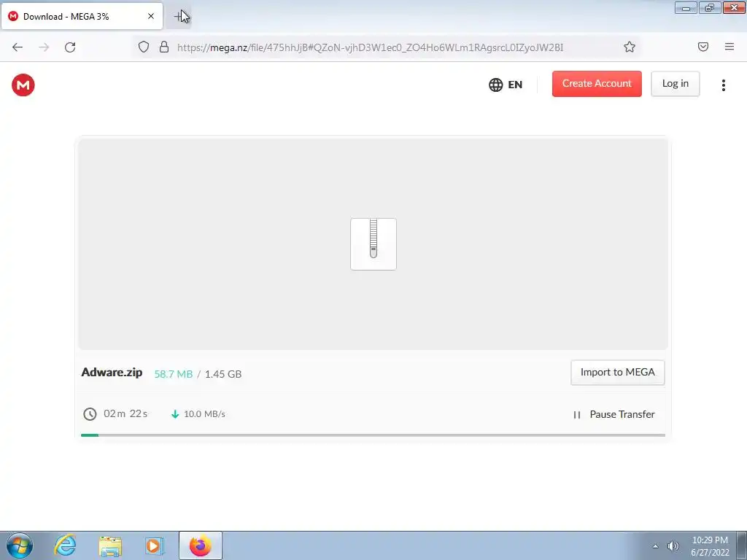
Task: Click the 1.45 GB total size
Action: 223,374
